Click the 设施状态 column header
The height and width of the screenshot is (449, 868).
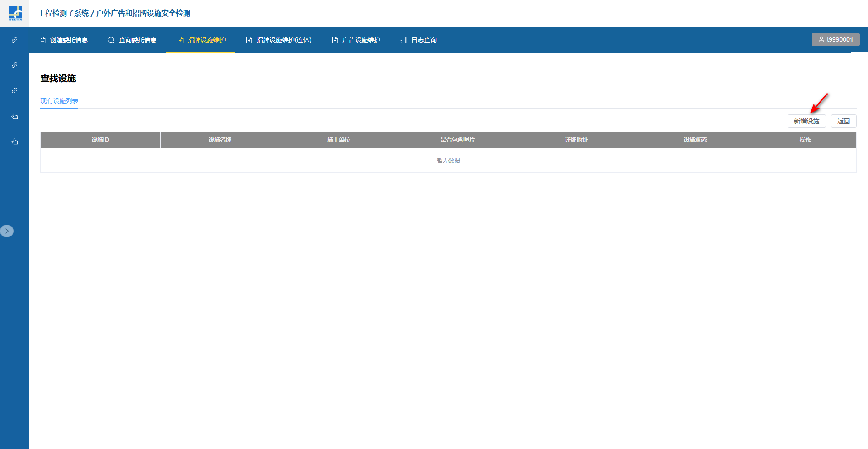[x=695, y=140]
